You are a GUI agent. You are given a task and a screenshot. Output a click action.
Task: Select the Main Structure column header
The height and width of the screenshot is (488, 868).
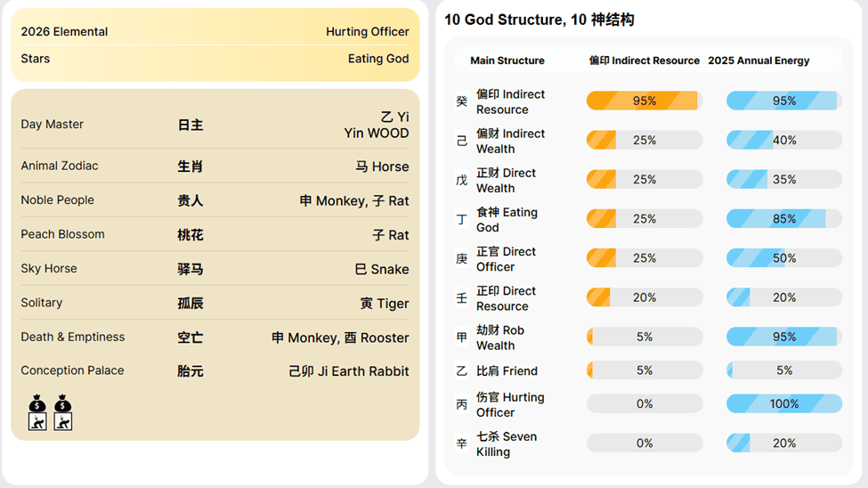(x=507, y=61)
